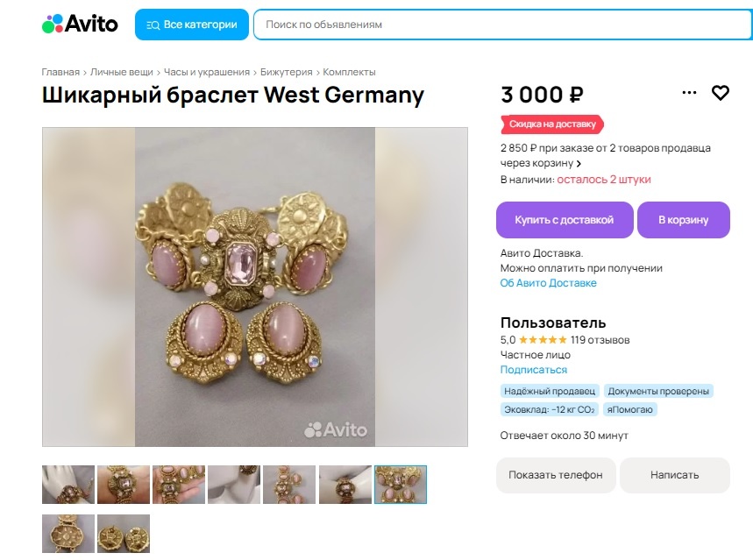This screenshot has width=753, height=560.
Task: Click the Надёжный продавец badge
Action: (550, 391)
